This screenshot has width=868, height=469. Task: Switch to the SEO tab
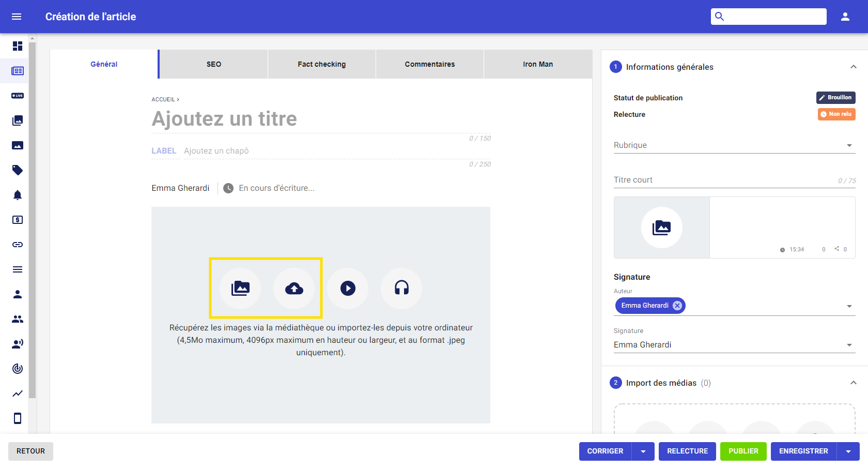tap(213, 64)
